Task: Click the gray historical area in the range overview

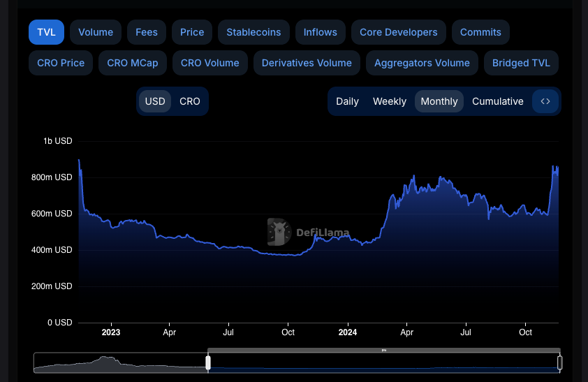Action: pos(120,364)
